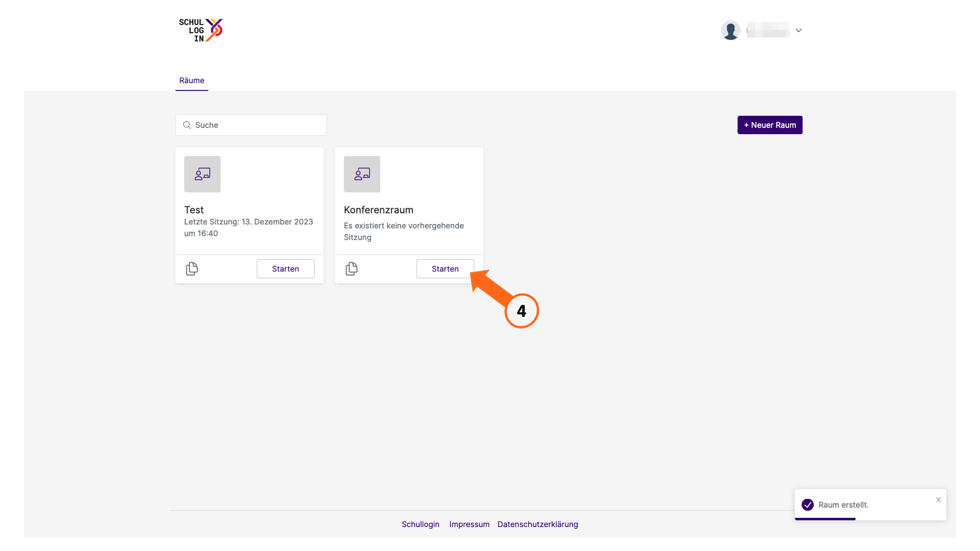The width and height of the screenshot is (980, 551).
Task: Open the Konferenzraum room title
Action: coord(379,210)
